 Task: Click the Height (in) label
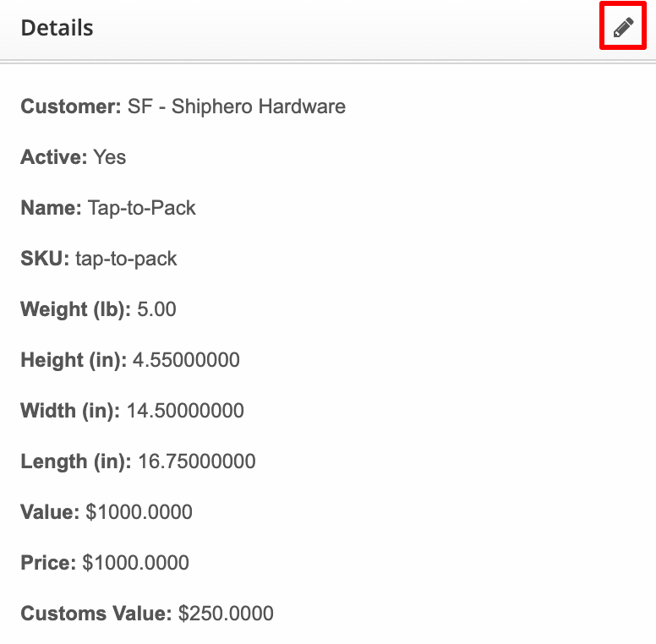tap(73, 360)
